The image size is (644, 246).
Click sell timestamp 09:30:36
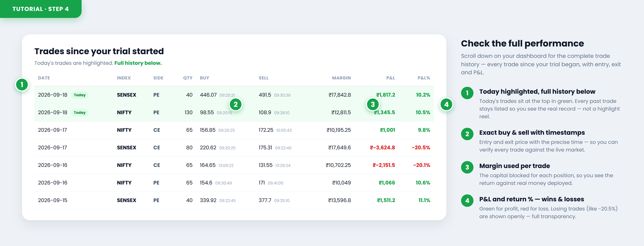pos(282,95)
